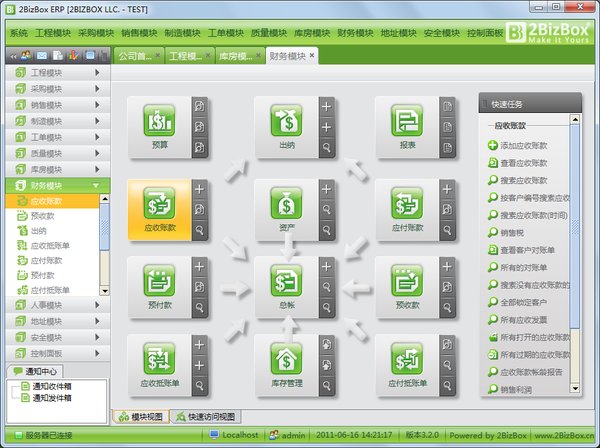
Task: Click 销售利润 quick task link
Action: click(x=510, y=389)
